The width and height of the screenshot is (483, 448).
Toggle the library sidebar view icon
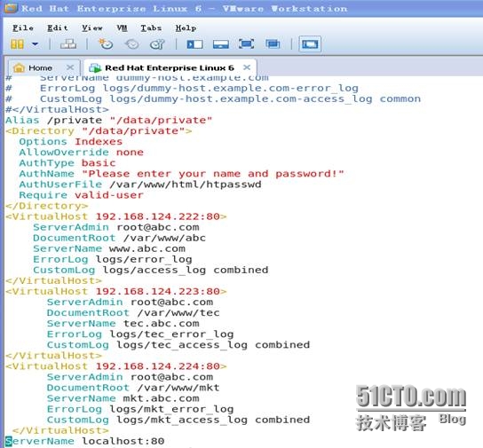tap(194, 44)
